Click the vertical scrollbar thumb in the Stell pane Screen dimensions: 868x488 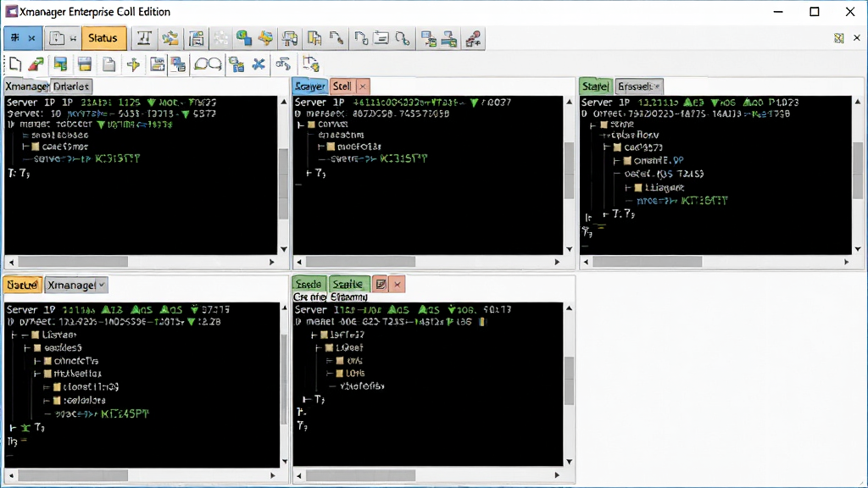569,170
